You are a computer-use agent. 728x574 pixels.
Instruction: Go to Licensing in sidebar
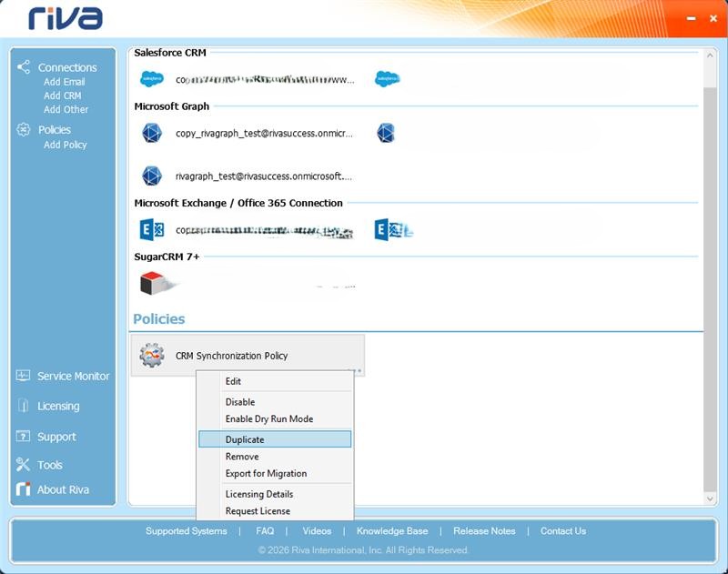coord(58,406)
